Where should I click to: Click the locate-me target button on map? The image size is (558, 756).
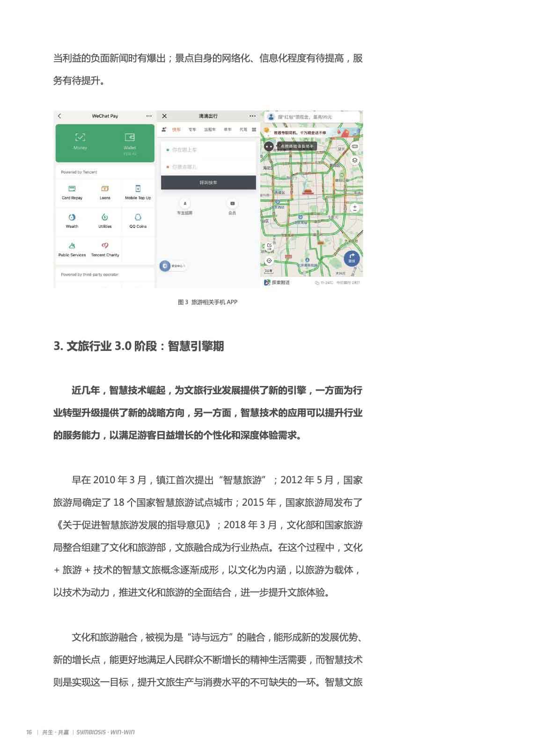pos(269,261)
